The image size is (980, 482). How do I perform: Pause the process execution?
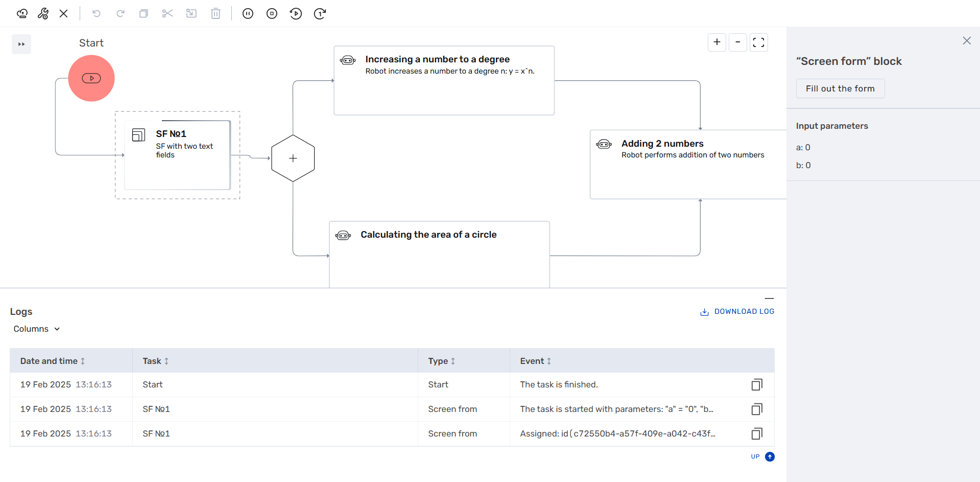[x=248, y=14]
